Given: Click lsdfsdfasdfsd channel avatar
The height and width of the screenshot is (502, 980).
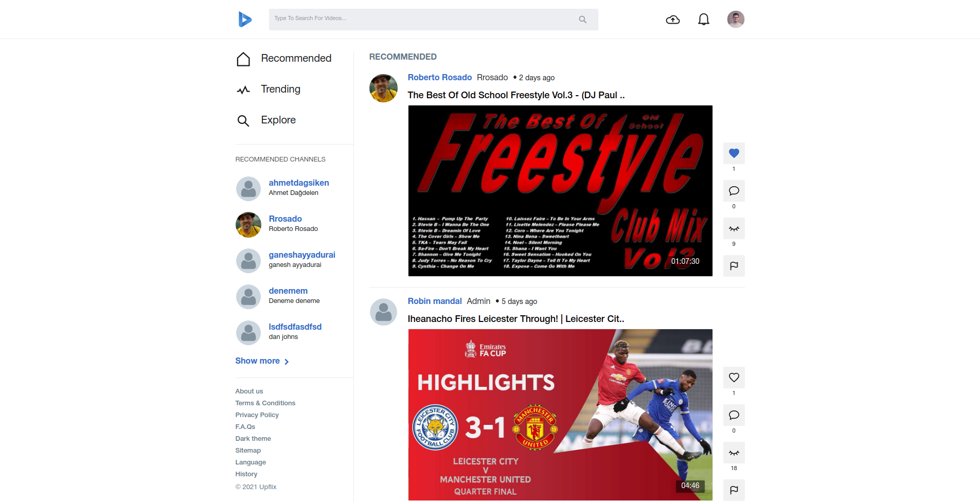Looking at the screenshot, I should click(x=248, y=333).
